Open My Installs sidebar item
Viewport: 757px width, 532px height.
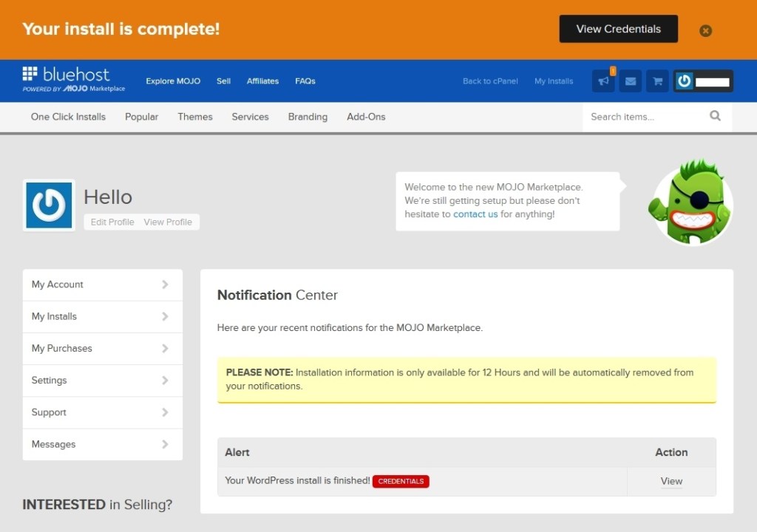pos(102,317)
